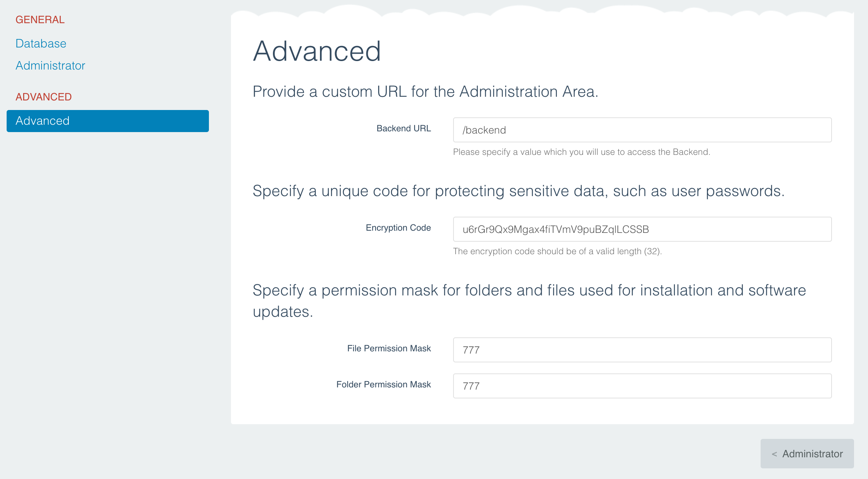
Task: Click the Backend URL help text
Action: [581, 152]
